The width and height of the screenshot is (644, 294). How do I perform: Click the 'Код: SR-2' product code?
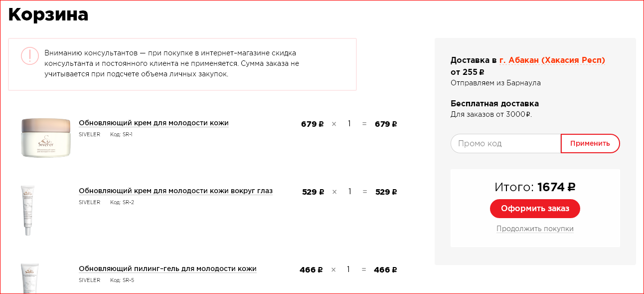[122, 203]
